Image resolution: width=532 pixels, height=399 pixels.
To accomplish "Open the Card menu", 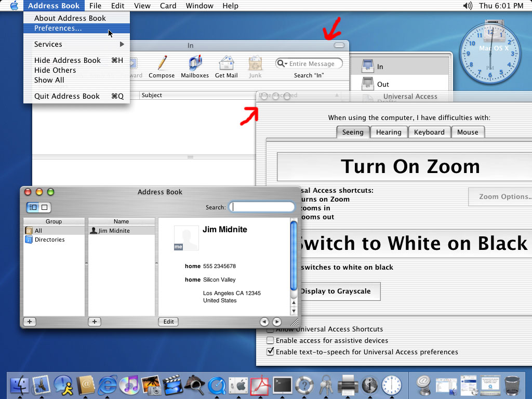I will pyautogui.click(x=168, y=6).
